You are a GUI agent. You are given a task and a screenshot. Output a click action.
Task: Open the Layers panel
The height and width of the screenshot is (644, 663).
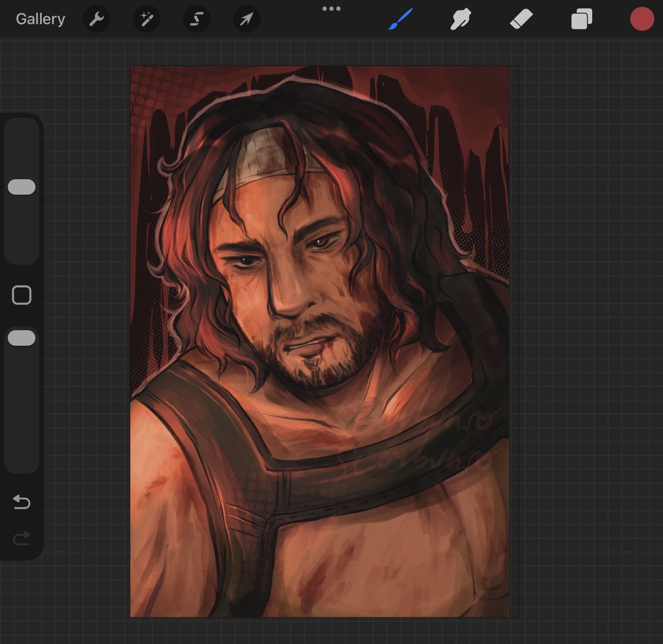[581, 20]
